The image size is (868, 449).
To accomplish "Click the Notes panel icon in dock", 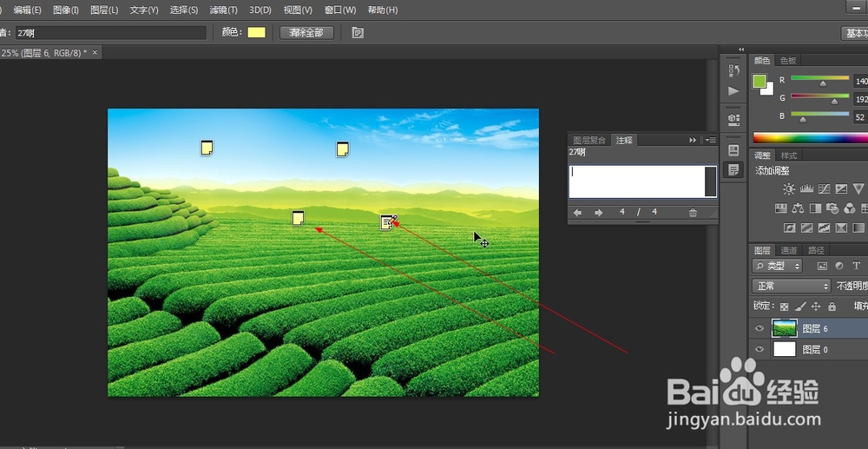I will tap(734, 170).
